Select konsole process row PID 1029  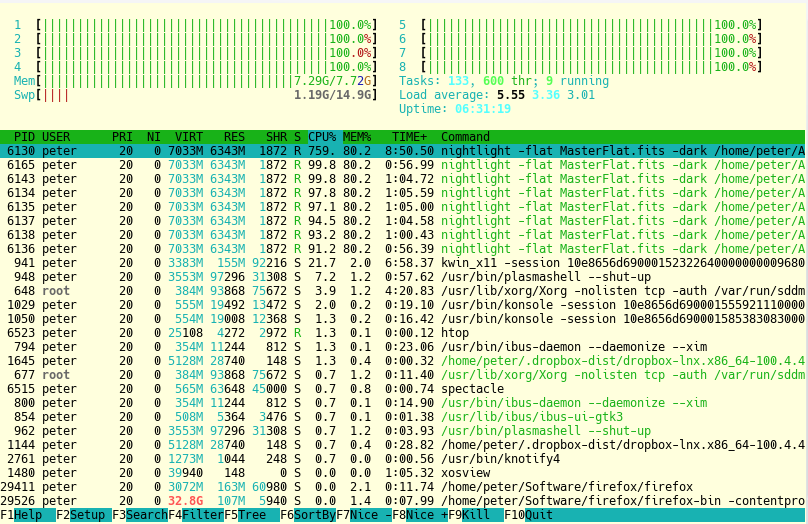click(x=402, y=305)
